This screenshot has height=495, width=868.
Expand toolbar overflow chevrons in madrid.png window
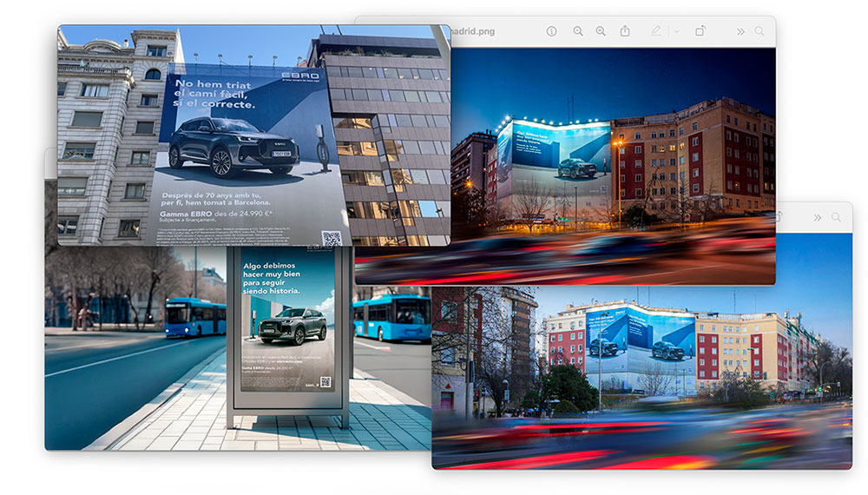(740, 31)
